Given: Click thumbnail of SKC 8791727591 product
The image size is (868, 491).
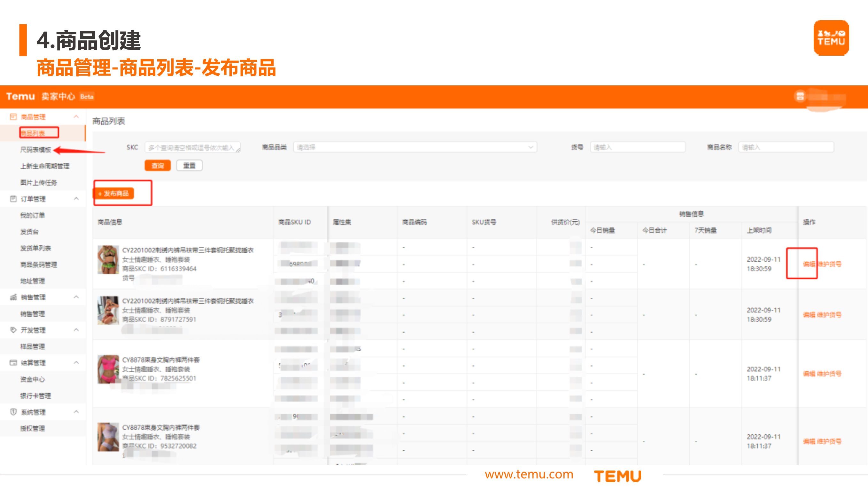Looking at the screenshot, I should pos(108,310).
